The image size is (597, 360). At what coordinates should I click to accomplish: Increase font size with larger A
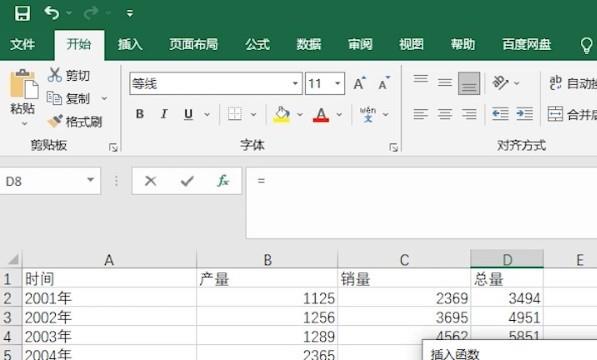[x=359, y=83]
